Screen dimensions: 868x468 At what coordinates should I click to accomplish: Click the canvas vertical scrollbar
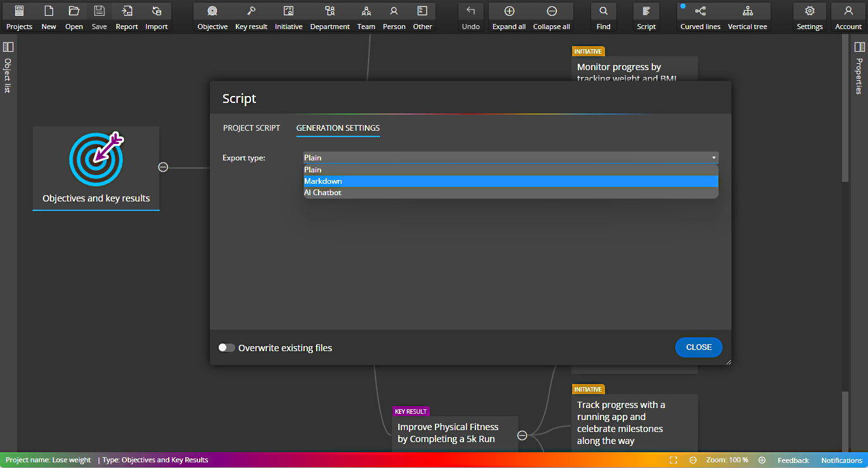(x=845, y=108)
